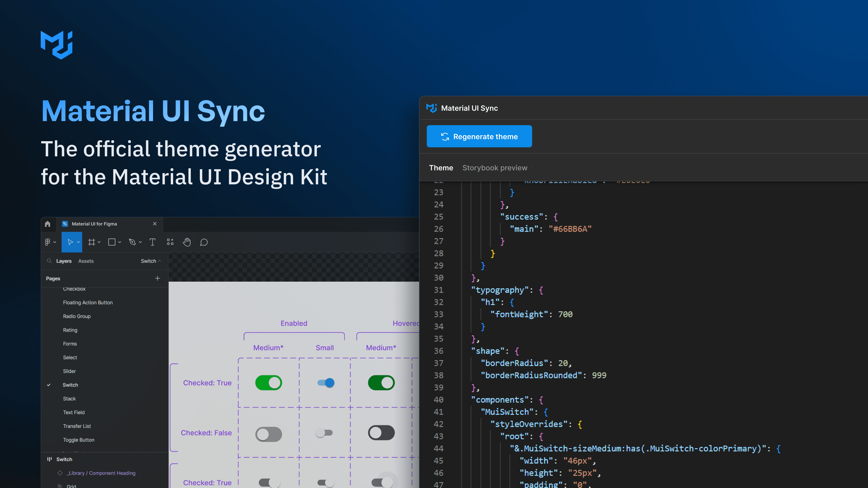Viewport: 868px width, 488px height.
Task: Switch to the Layers tab
Action: click(x=64, y=261)
